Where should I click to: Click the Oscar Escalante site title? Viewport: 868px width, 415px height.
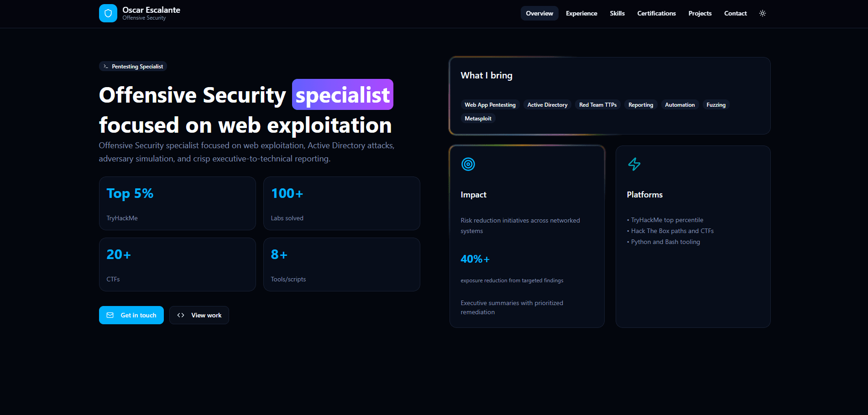(151, 10)
